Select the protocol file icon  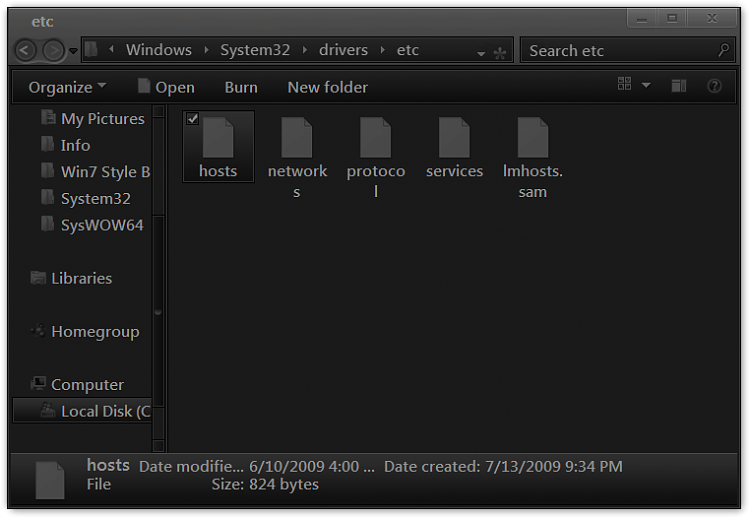(375, 137)
